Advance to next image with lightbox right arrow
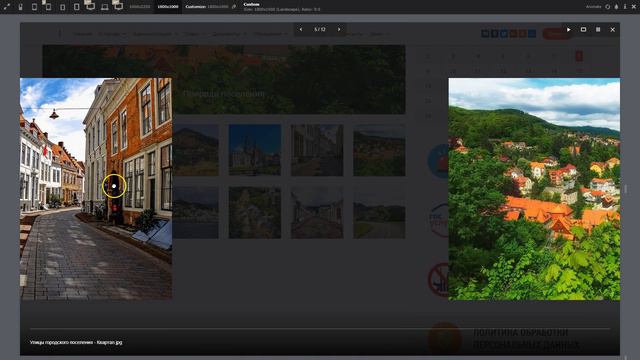Viewport: 640px width, 360px height. (339, 29)
